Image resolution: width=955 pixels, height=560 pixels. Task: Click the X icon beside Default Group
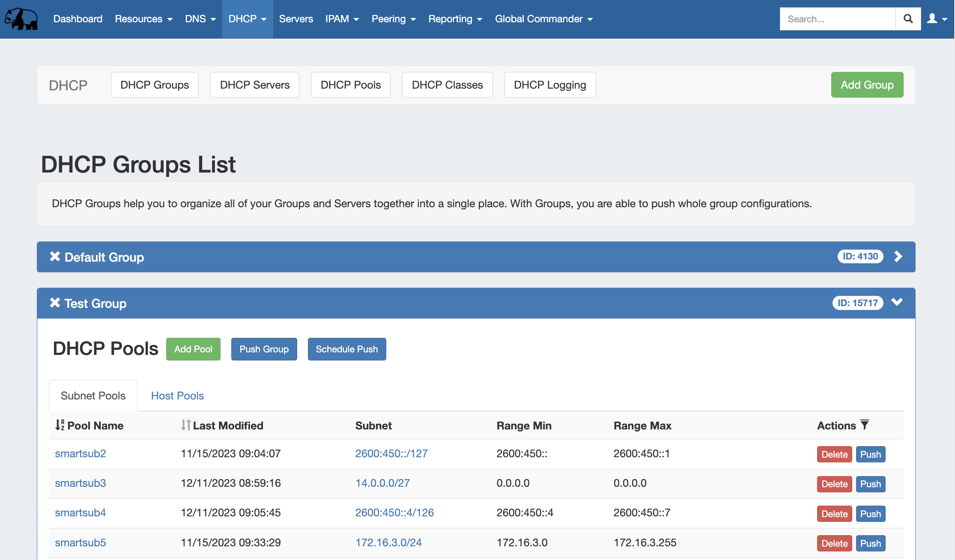(x=55, y=256)
